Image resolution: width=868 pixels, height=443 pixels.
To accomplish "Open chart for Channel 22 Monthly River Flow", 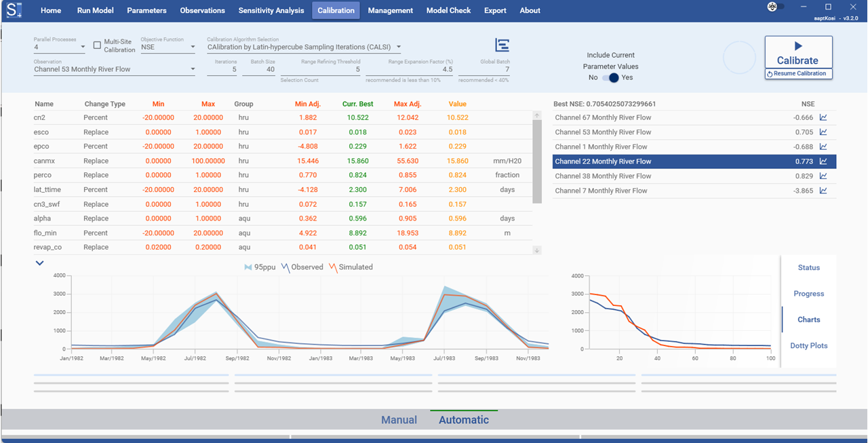I will coord(823,161).
